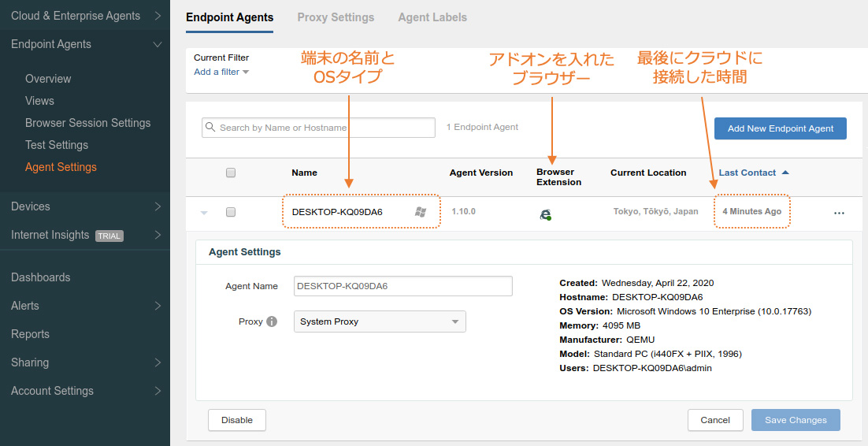Open the Add a filter dropdown
Image resolution: width=868 pixels, height=446 pixels.
click(221, 72)
